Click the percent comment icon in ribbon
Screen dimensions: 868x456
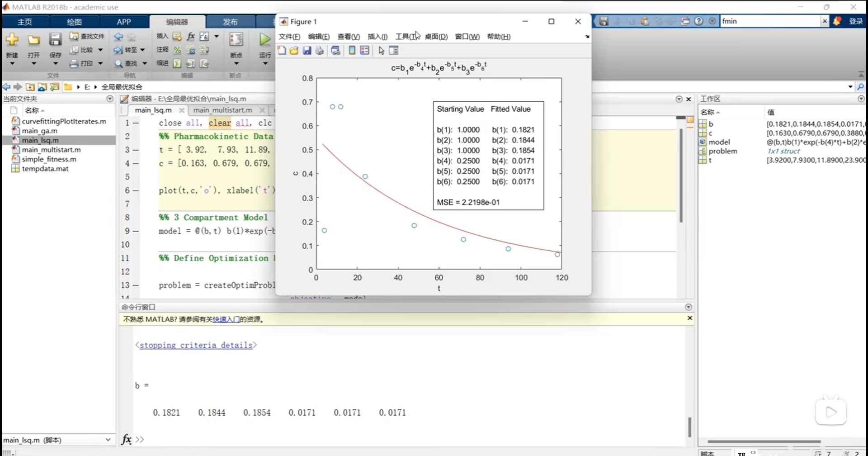pyautogui.click(x=177, y=50)
